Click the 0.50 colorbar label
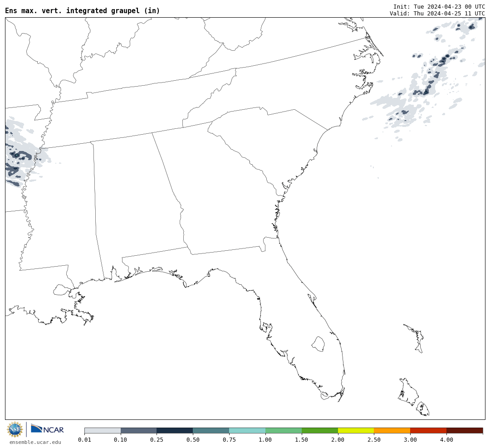490x448 pixels. pos(193,440)
